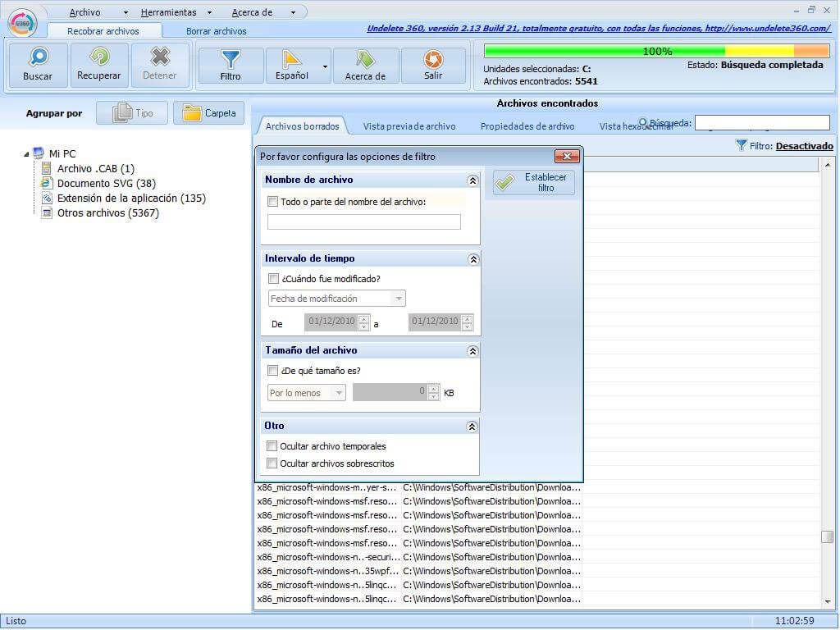Check '¿De qué tamaño es?' option
This screenshot has height=630, width=840.
click(x=272, y=371)
